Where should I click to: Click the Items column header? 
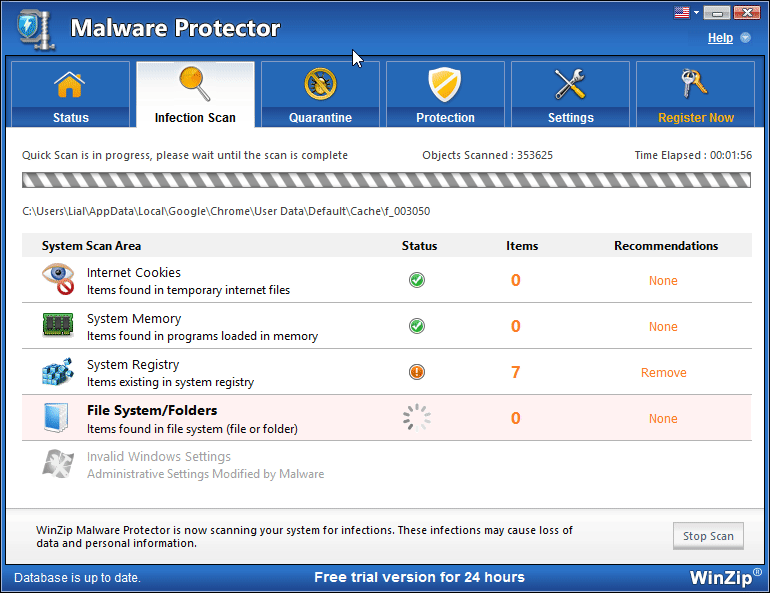point(522,246)
